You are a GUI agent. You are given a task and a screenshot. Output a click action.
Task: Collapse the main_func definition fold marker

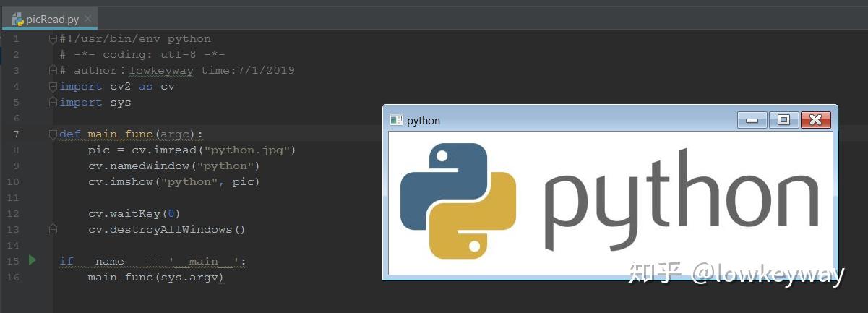pyautogui.click(x=53, y=134)
